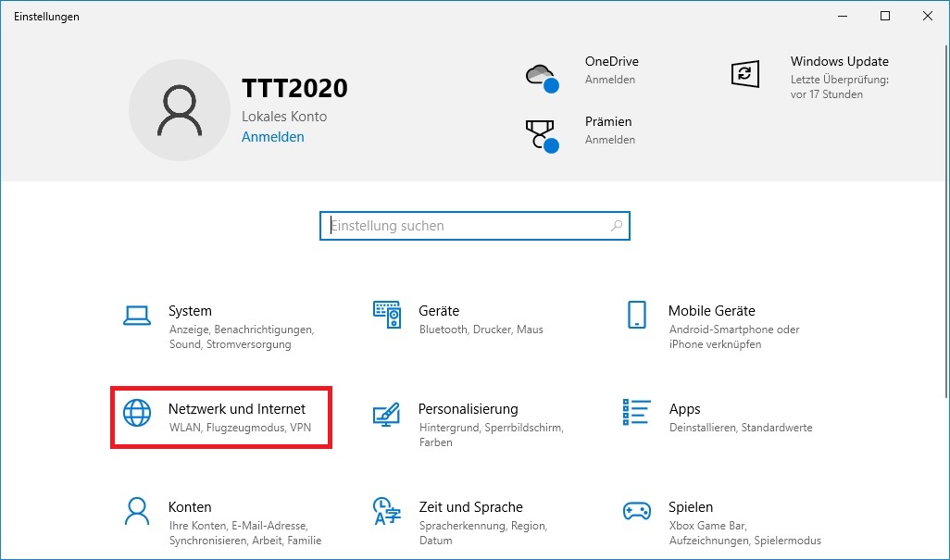Close the Einstellungen window

tap(928, 16)
